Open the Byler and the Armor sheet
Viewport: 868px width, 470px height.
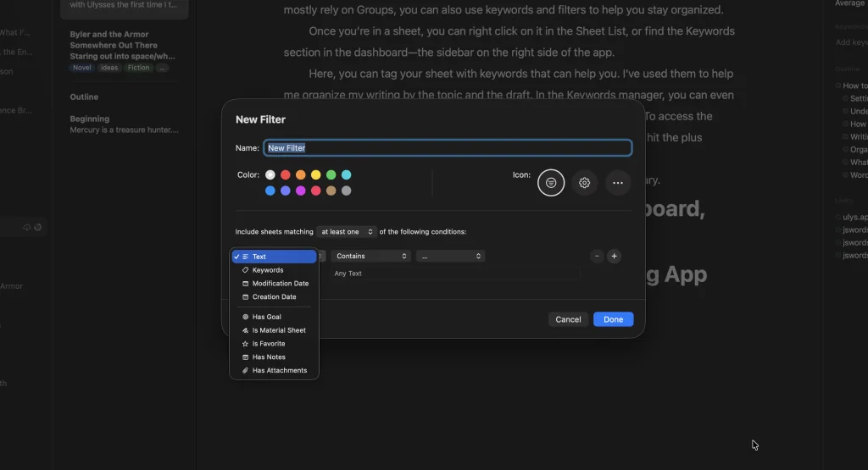pos(124,51)
